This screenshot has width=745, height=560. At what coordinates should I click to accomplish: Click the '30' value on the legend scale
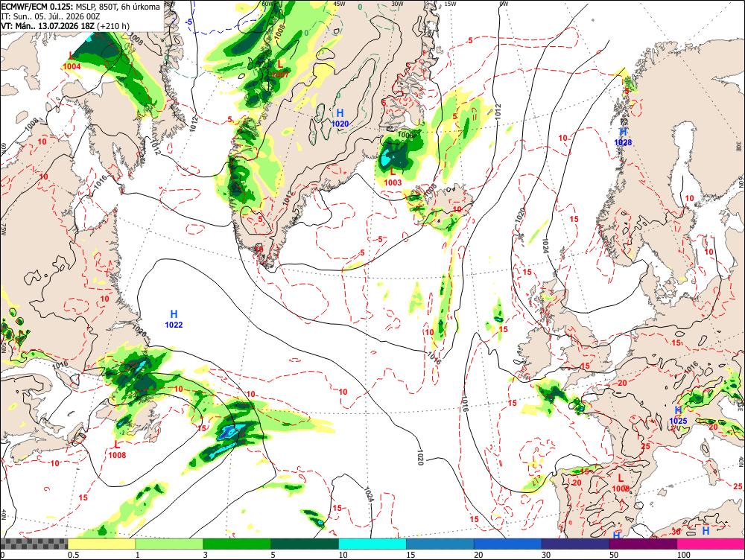[546, 555]
